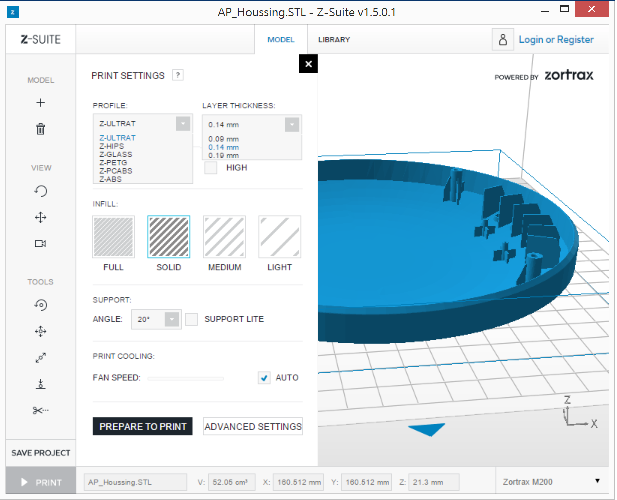This screenshot has height=500, width=617.
Task: Click the Z-SUITE logo
Action: tap(41, 40)
